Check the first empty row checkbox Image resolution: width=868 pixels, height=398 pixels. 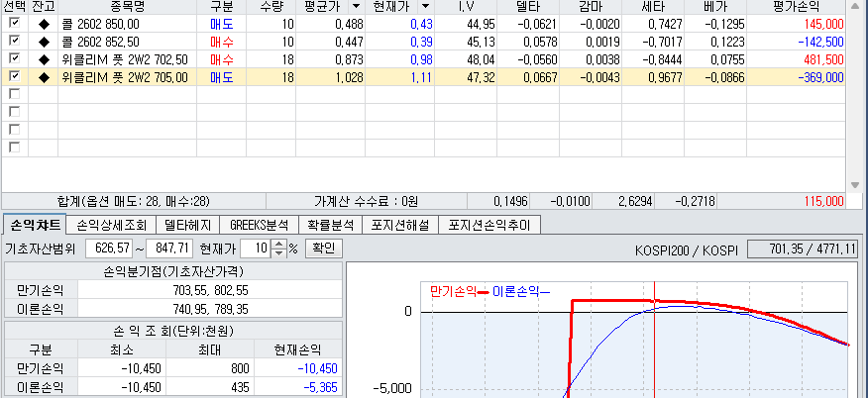tap(15, 94)
